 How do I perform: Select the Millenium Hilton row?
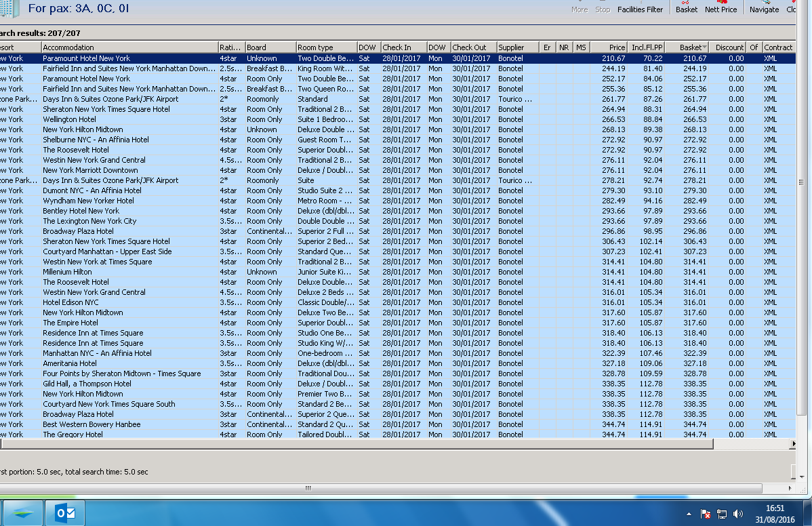tap(398, 272)
